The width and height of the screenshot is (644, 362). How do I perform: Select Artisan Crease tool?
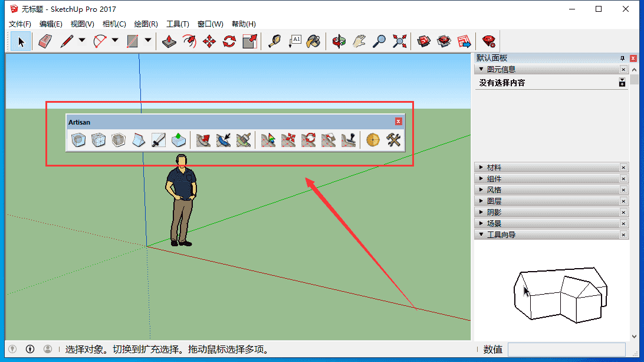pos(139,140)
